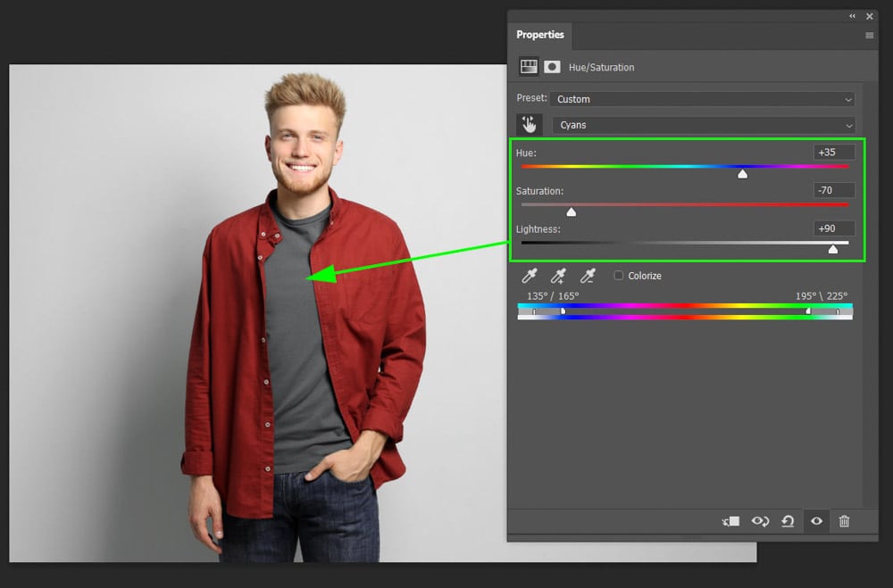Select the Properties tab
893x588 pixels.
pyautogui.click(x=540, y=35)
